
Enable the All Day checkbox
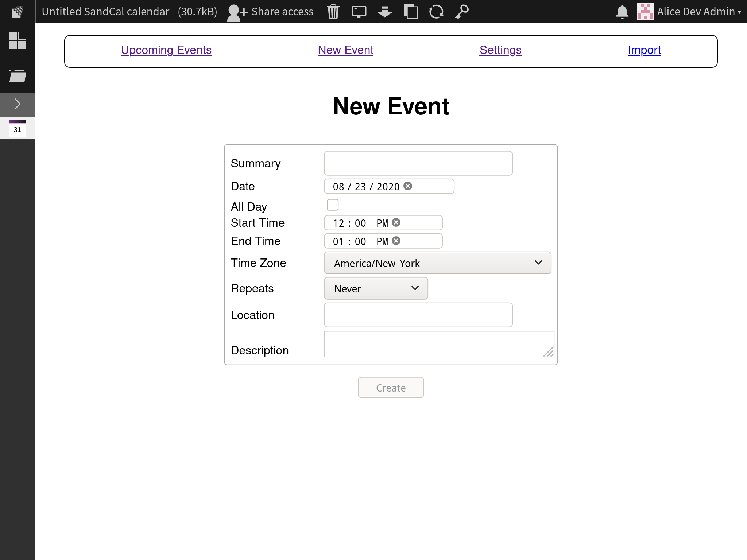333,205
